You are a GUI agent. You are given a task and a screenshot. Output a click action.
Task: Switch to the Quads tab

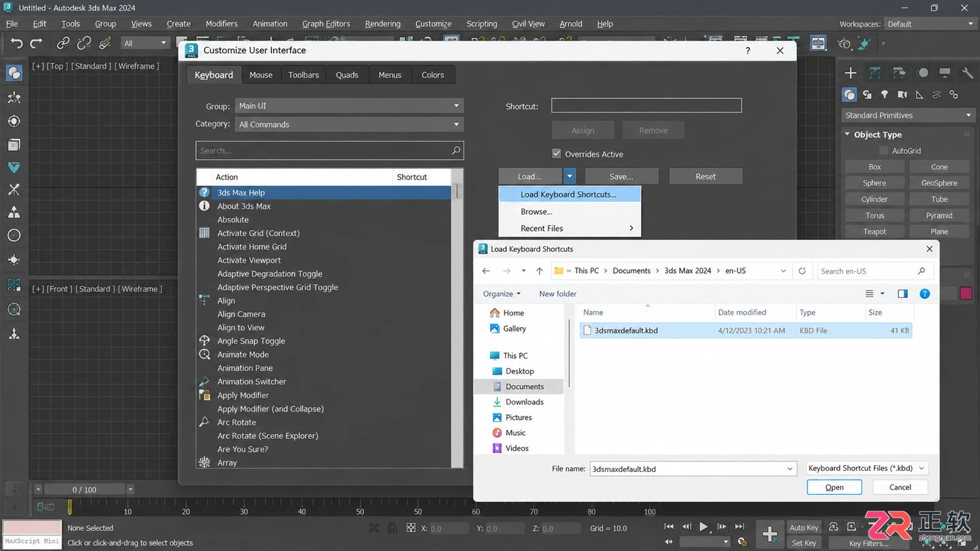tap(347, 75)
